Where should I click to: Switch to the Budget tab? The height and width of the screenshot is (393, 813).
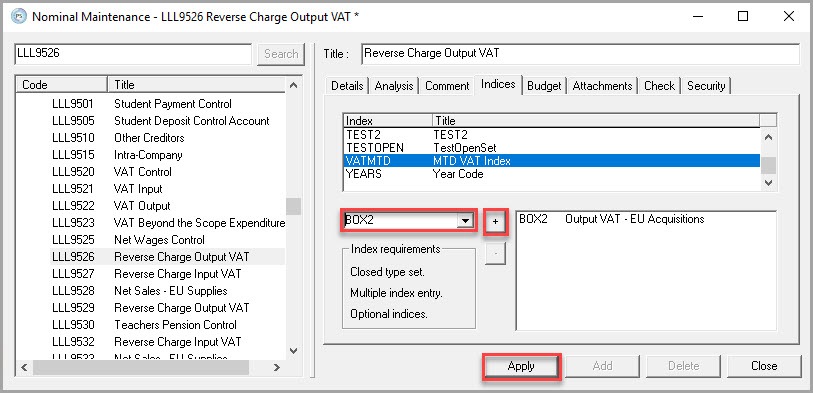point(544,86)
